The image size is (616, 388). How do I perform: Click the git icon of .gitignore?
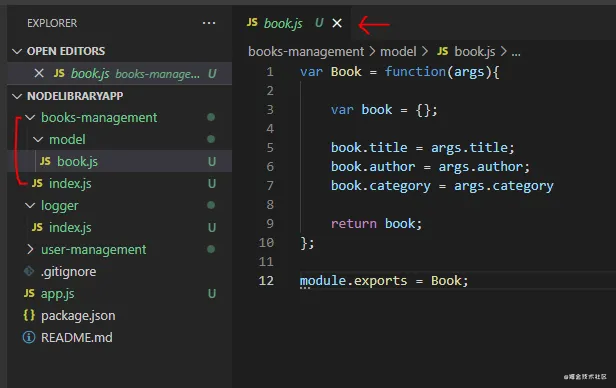tap(29, 271)
